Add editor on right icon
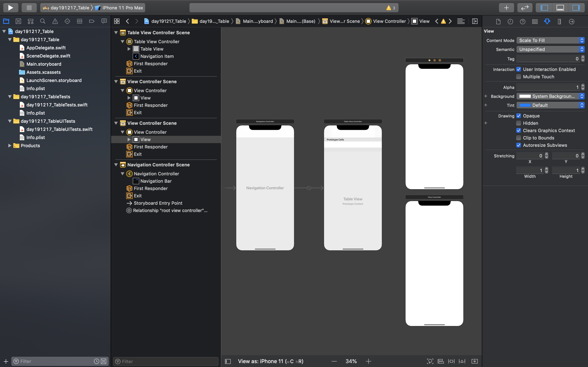 [474, 21]
